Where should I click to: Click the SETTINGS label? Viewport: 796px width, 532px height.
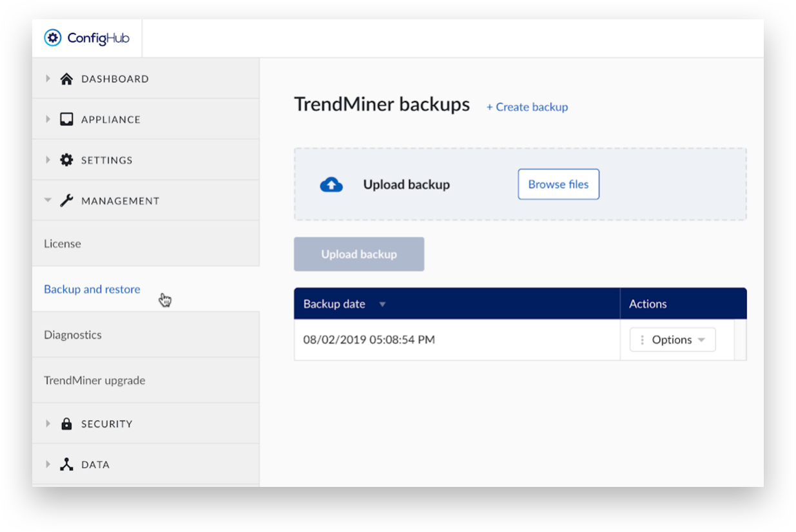[107, 160]
